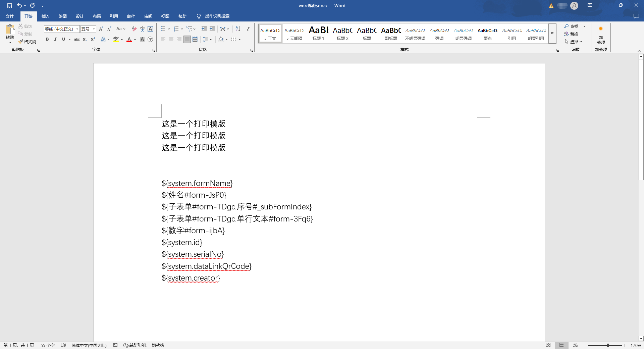Toggle Underline formatting
Screen dimensions: 644x349
coord(63,39)
